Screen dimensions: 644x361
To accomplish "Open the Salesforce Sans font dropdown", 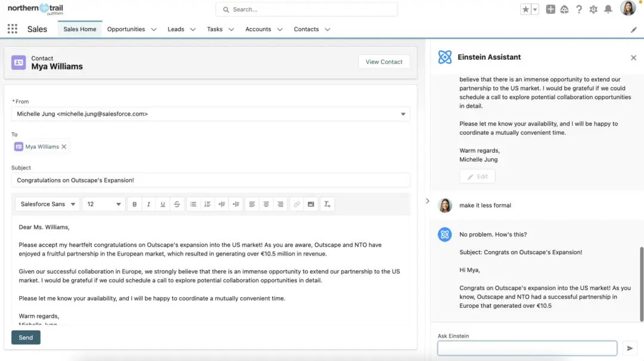I will coord(47,204).
